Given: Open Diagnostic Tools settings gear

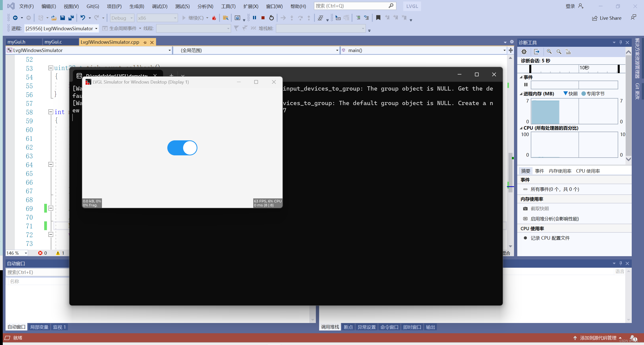Looking at the screenshot, I should click(x=524, y=52).
